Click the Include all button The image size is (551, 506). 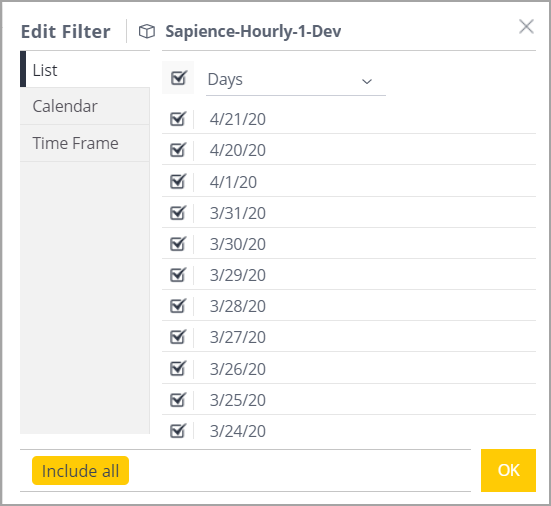pyautogui.click(x=80, y=471)
